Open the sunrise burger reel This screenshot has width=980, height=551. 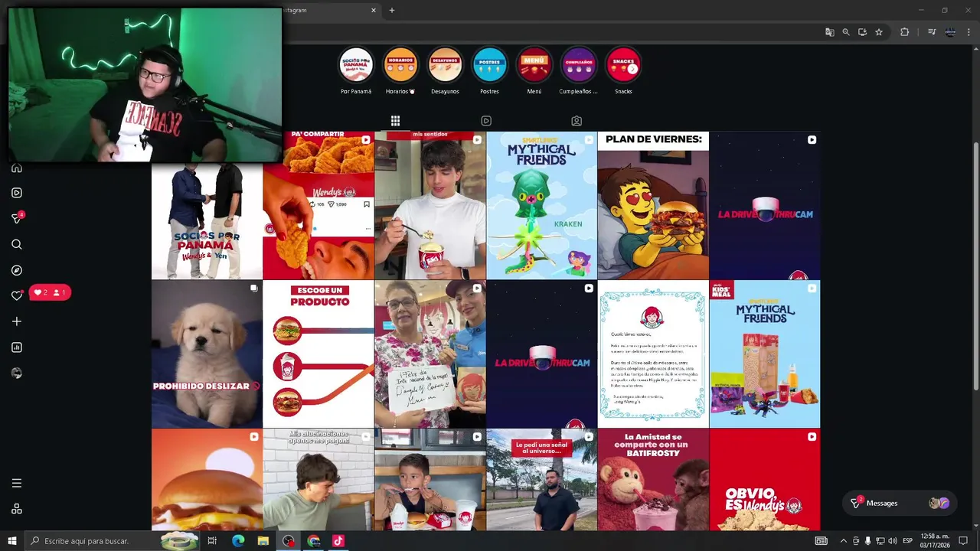[x=207, y=479]
